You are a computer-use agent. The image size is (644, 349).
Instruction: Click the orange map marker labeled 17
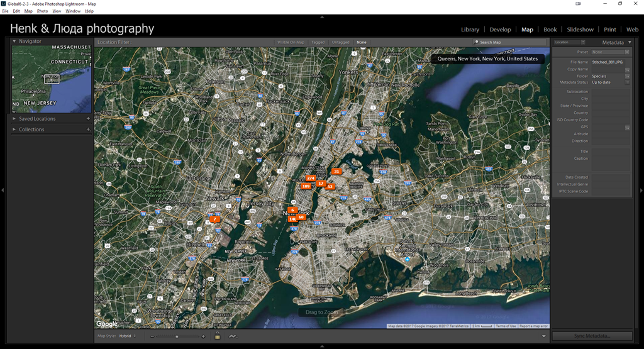point(321,184)
